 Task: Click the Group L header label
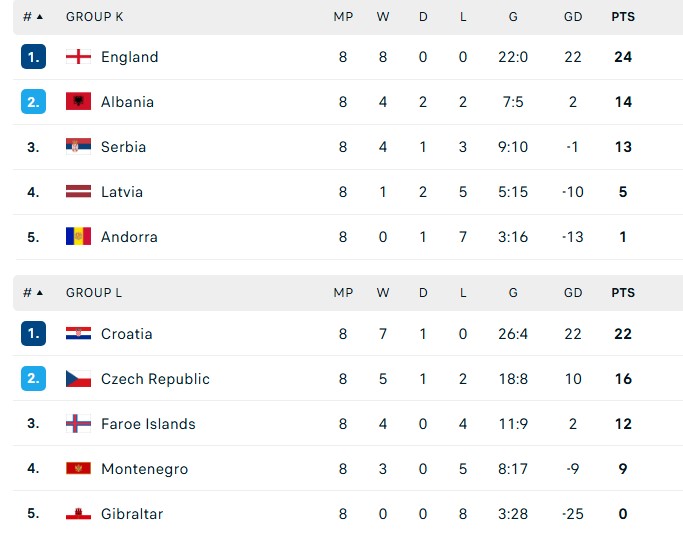point(94,293)
